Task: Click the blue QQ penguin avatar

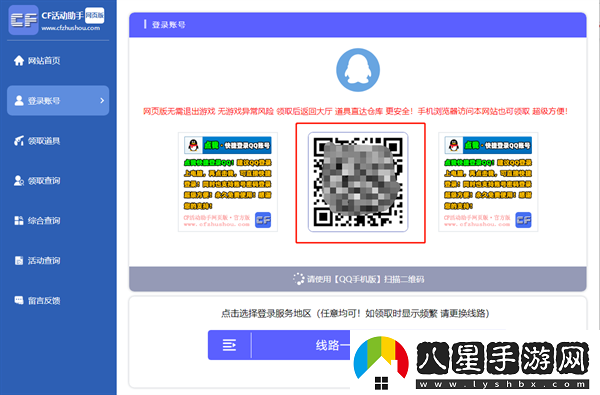Action: [x=358, y=70]
